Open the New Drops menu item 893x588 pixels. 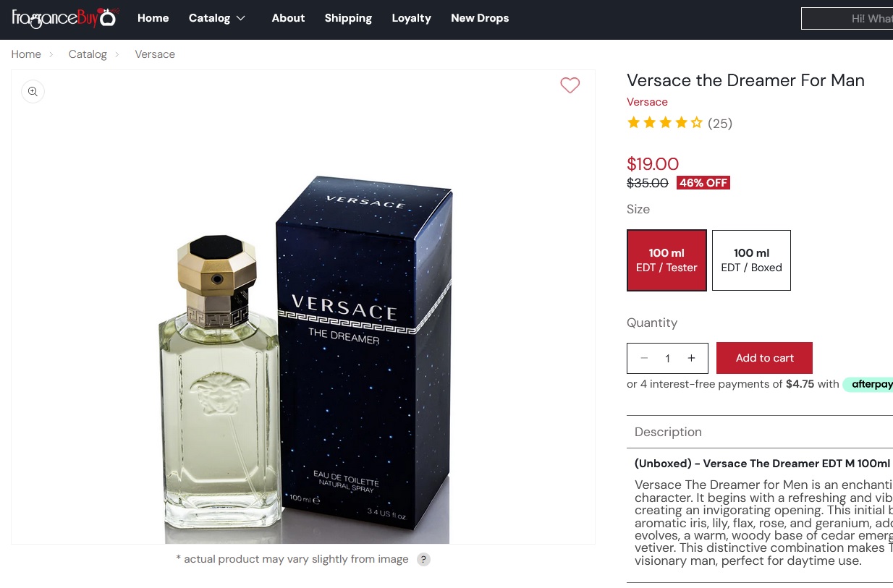pos(480,18)
